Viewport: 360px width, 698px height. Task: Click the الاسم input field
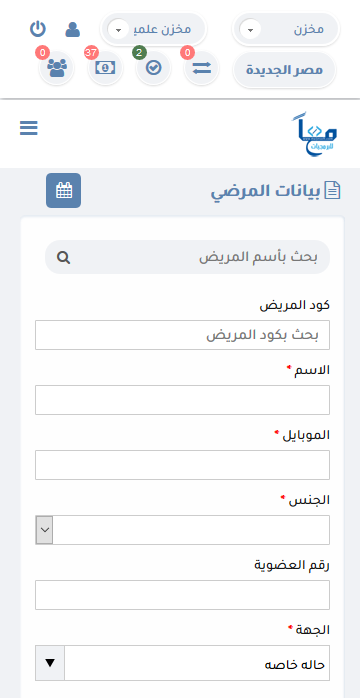coord(182,400)
